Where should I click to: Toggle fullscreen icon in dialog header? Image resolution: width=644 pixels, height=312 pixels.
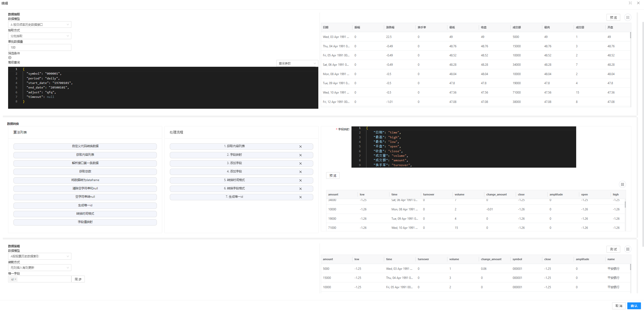[x=630, y=3]
